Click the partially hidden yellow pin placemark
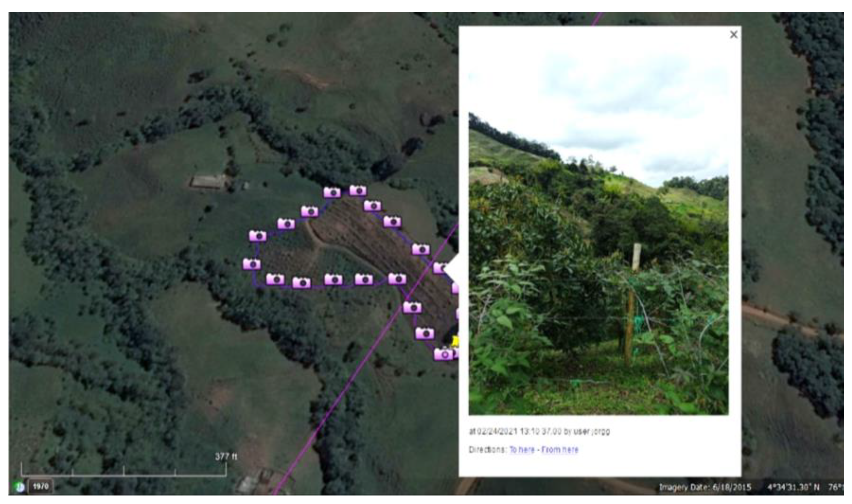This screenshot has width=852, height=504. pos(455,341)
